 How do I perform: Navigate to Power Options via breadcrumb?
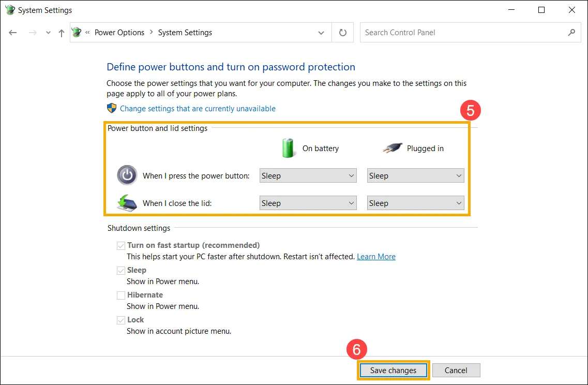119,32
